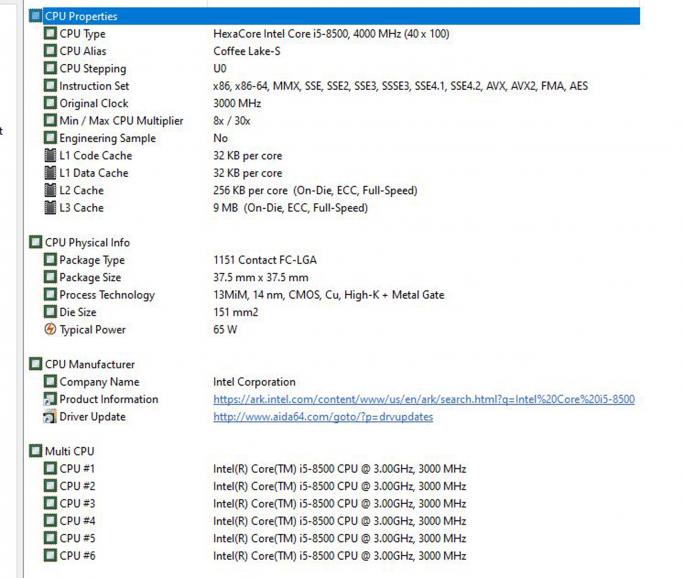Open the Intel ARK product information link

424,399
